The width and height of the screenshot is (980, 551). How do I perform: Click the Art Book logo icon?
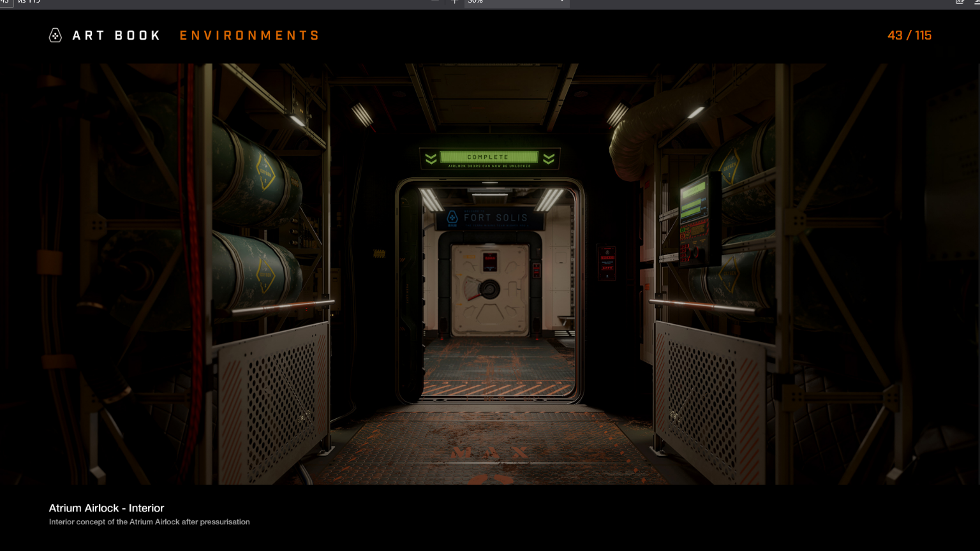pos(56,35)
